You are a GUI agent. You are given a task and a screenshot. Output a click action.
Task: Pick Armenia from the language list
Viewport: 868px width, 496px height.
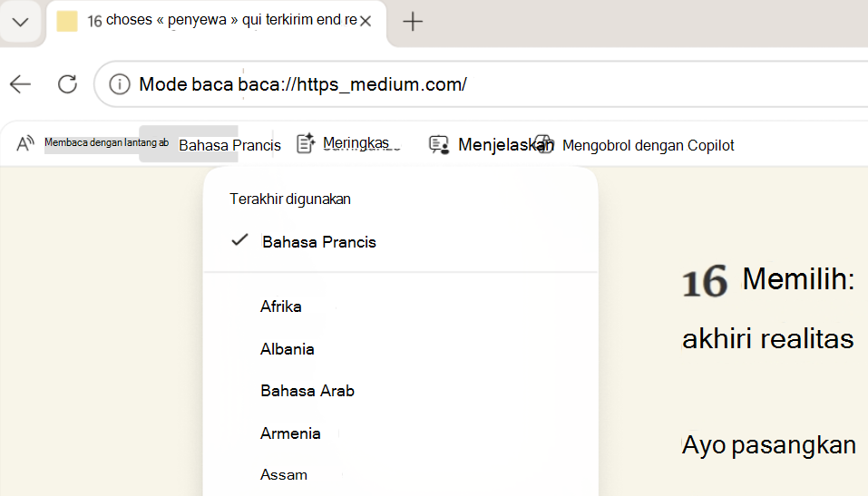(x=290, y=433)
